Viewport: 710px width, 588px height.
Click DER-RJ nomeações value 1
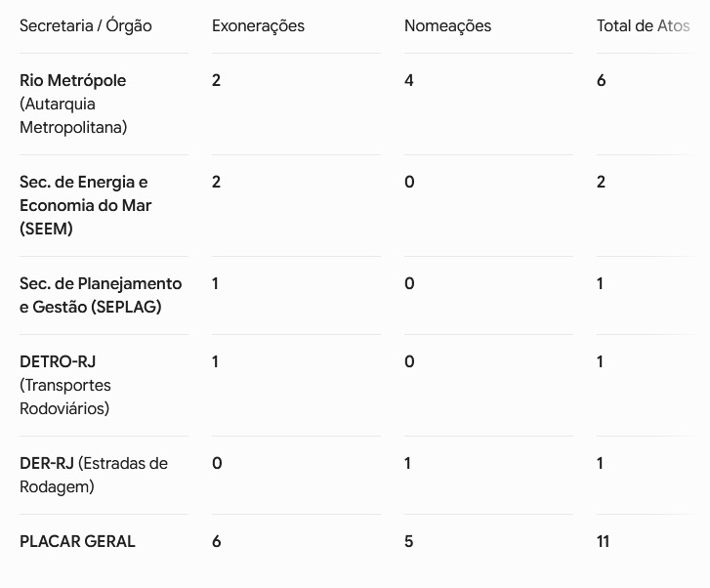coord(407,463)
